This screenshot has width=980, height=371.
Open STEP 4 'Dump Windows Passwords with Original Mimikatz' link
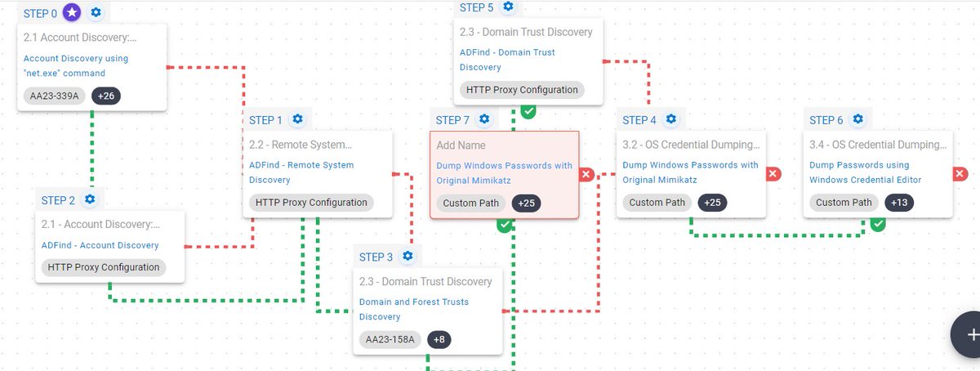tap(691, 172)
